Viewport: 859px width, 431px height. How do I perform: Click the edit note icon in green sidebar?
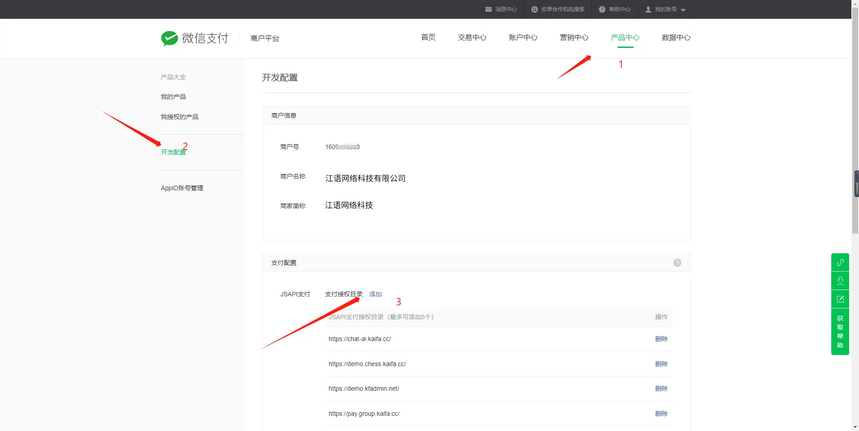click(840, 299)
